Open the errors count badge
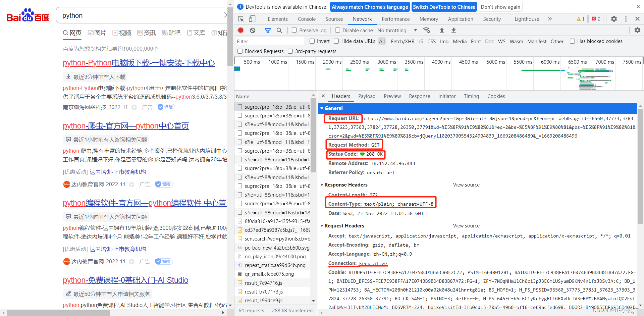The height and width of the screenshot is (316, 644). [596, 19]
